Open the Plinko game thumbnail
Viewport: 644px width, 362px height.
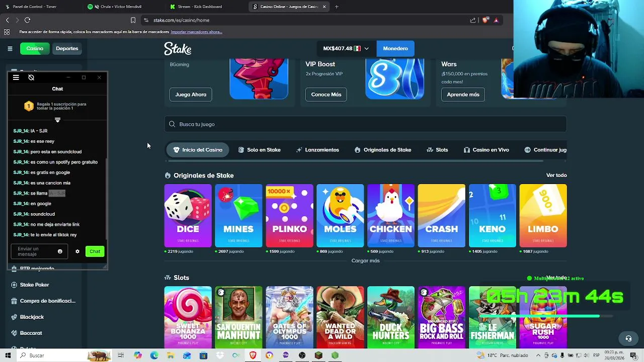(289, 216)
